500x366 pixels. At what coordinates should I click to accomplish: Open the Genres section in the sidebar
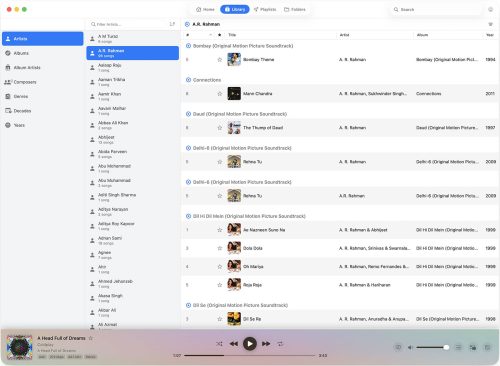(42, 96)
